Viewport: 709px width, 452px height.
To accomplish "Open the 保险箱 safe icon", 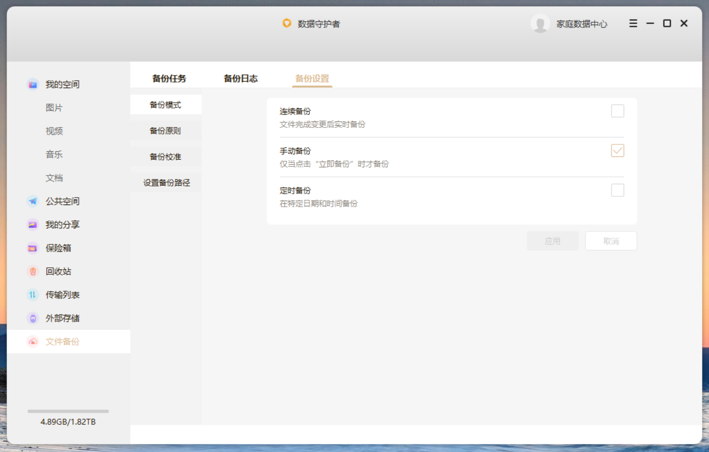I will click(33, 248).
